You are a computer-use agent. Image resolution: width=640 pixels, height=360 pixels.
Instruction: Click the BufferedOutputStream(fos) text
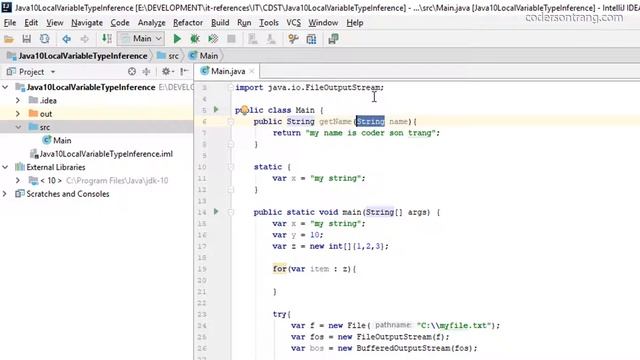click(x=414, y=348)
